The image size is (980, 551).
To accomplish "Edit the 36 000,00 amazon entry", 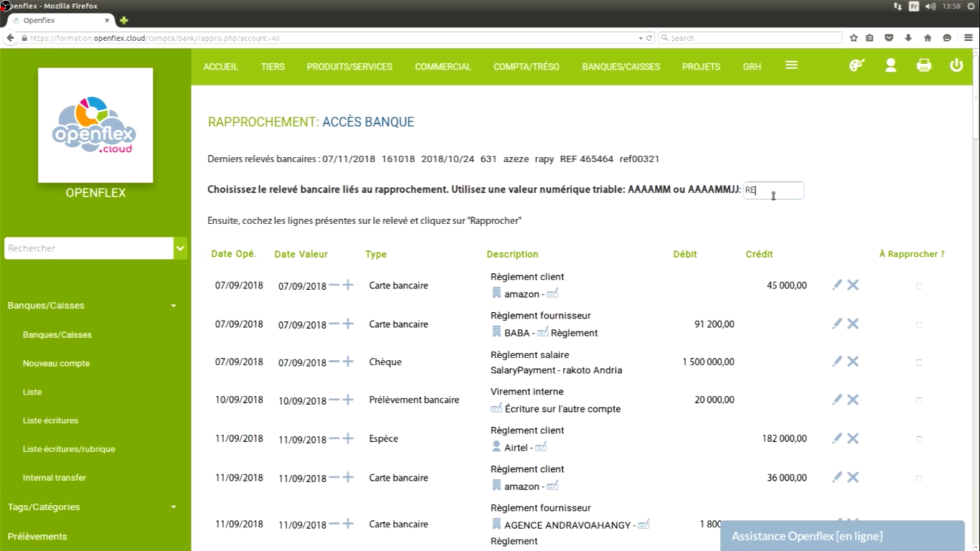I will tap(837, 477).
